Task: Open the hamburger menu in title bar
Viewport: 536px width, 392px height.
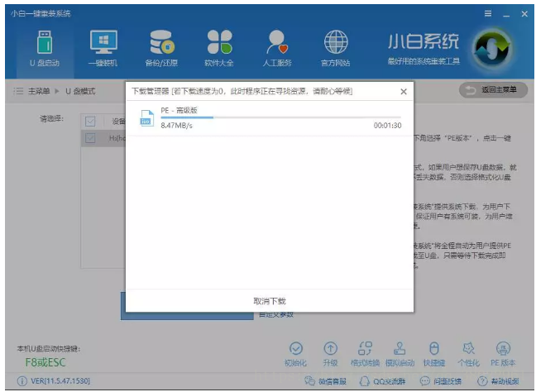Action: [x=488, y=13]
